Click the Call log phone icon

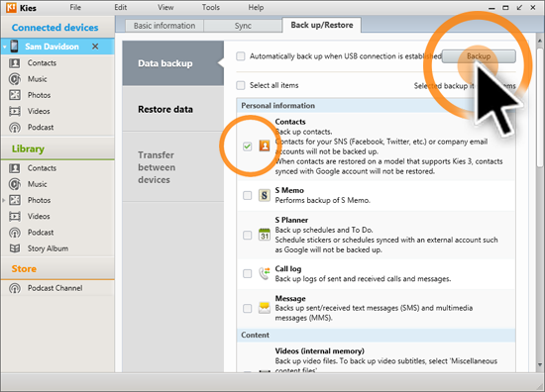[265, 273]
